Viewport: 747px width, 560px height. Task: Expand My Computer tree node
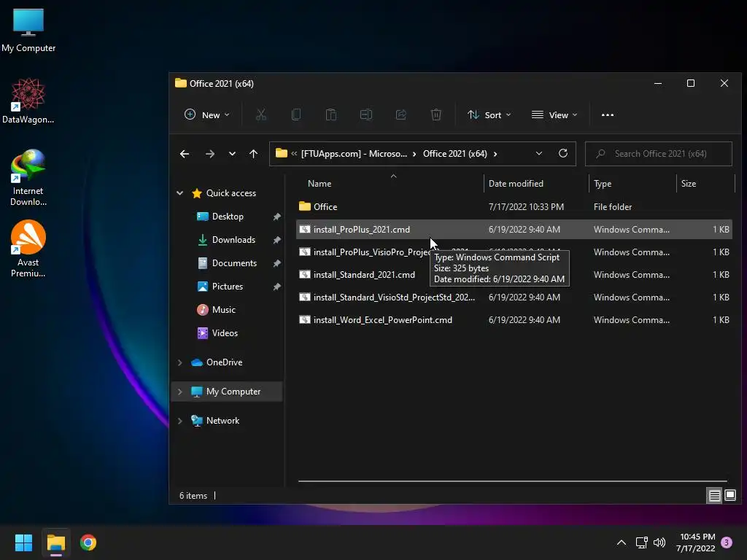(x=179, y=392)
